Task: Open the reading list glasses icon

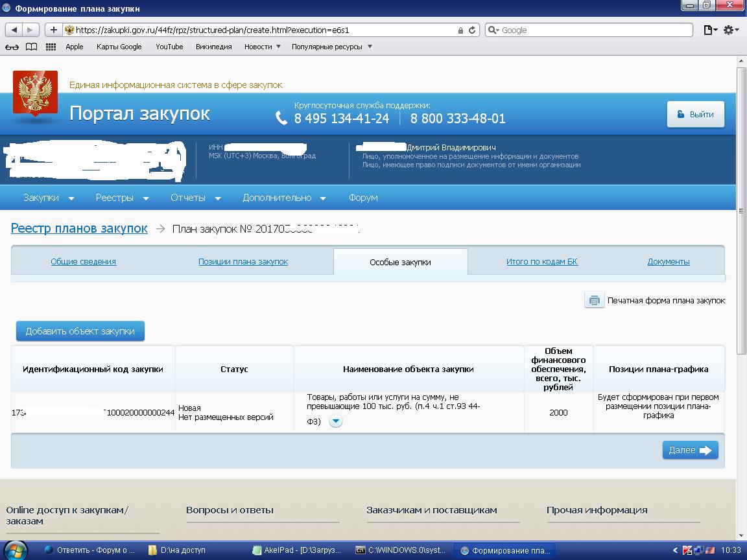Action: pyautogui.click(x=12, y=47)
